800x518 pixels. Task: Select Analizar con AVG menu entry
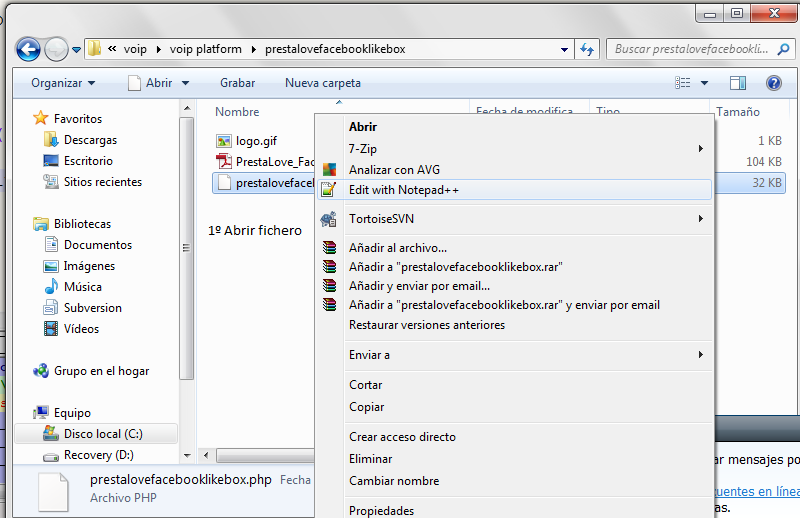394,170
